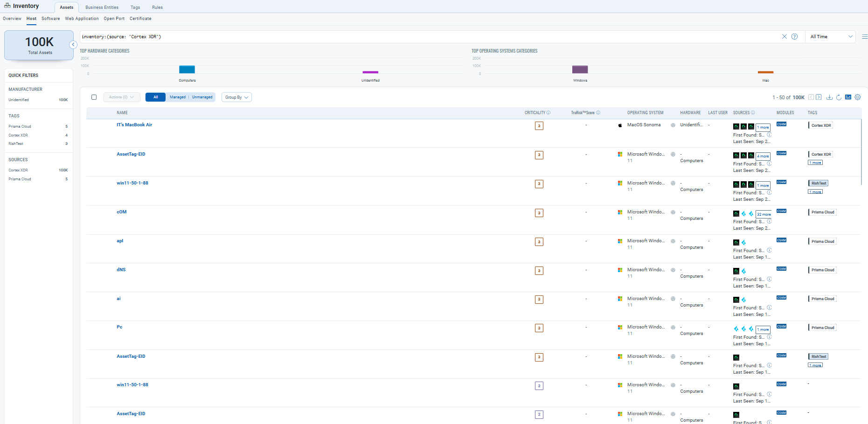This screenshot has width=868, height=424.
Task: Switch to the Business Entities tab
Action: (x=102, y=7)
